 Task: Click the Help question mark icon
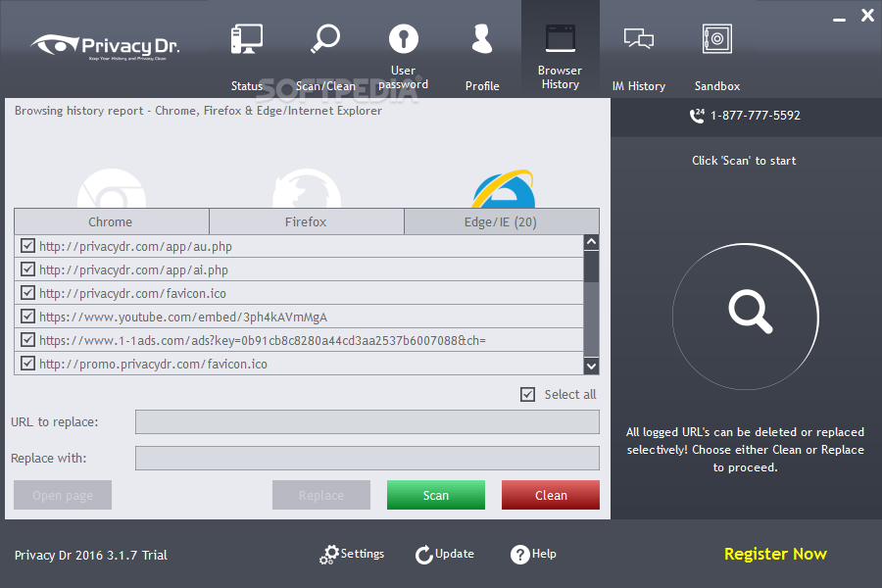pos(519,555)
